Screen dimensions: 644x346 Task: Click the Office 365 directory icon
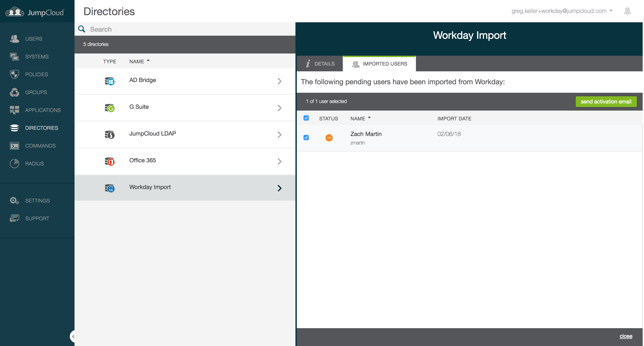pos(110,161)
